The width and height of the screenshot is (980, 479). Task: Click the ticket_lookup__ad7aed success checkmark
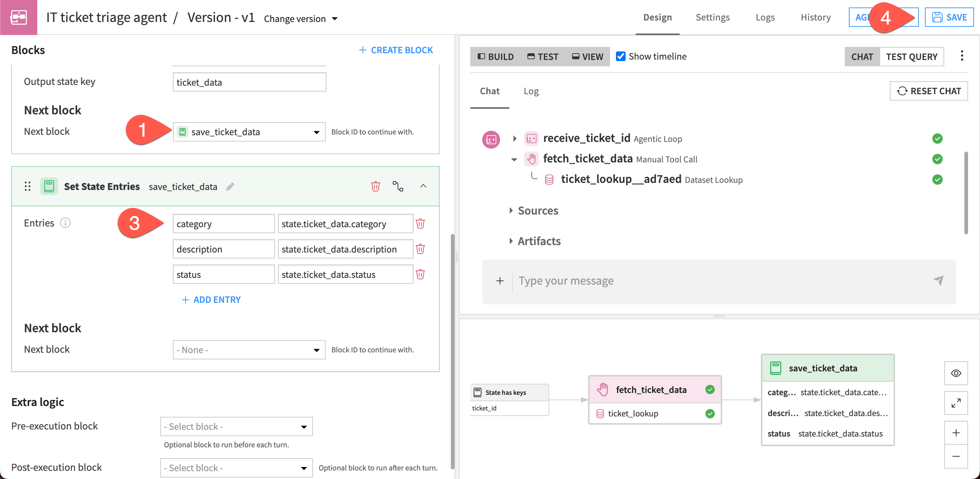coord(937,180)
